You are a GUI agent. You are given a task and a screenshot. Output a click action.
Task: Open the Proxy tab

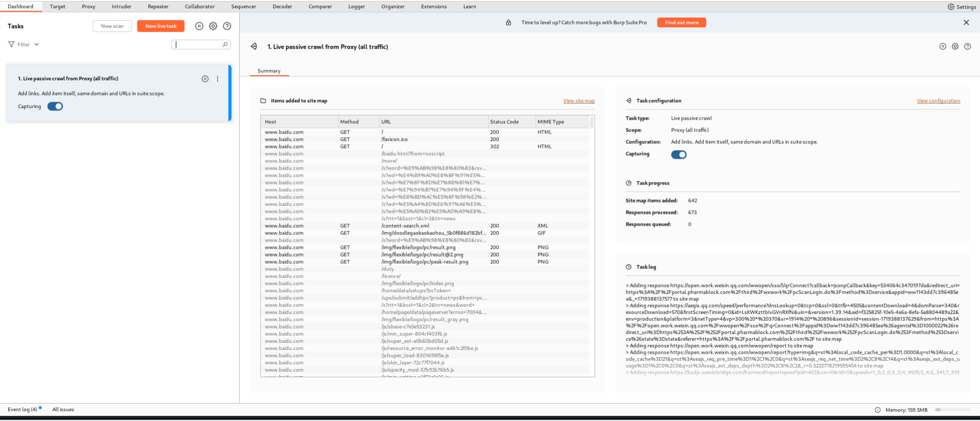(88, 7)
